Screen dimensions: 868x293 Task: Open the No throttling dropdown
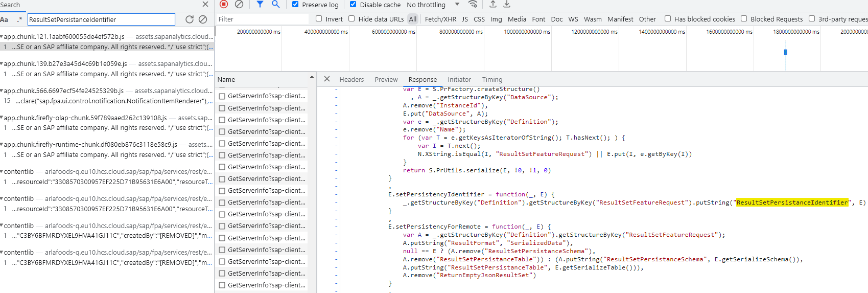tap(433, 5)
